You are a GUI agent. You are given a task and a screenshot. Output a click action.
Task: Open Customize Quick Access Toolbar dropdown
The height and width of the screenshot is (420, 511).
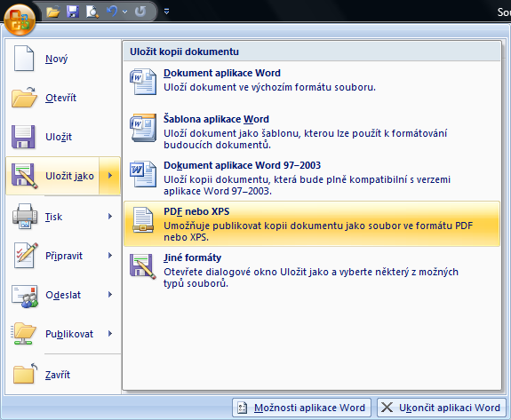(166, 12)
